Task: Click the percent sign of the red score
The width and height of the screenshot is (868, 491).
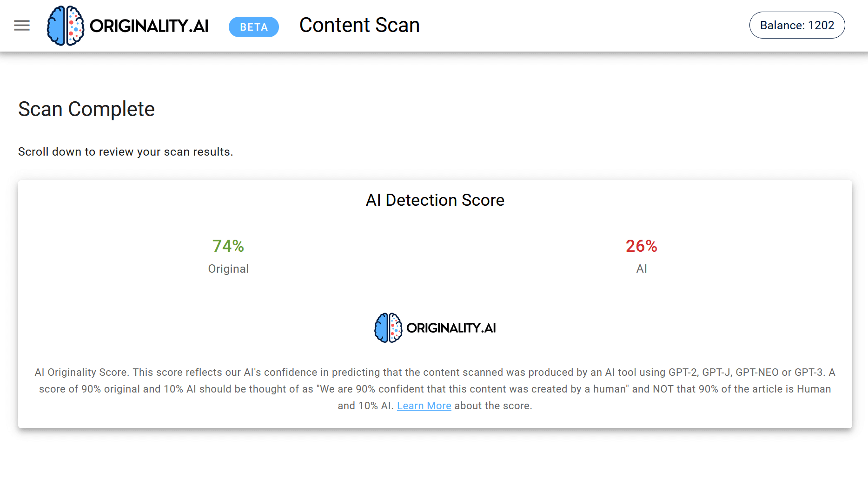Action: [x=651, y=246]
